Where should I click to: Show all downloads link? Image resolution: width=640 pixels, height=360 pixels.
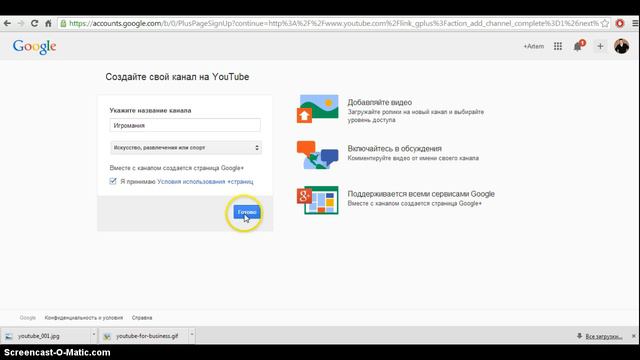[604, 336]
